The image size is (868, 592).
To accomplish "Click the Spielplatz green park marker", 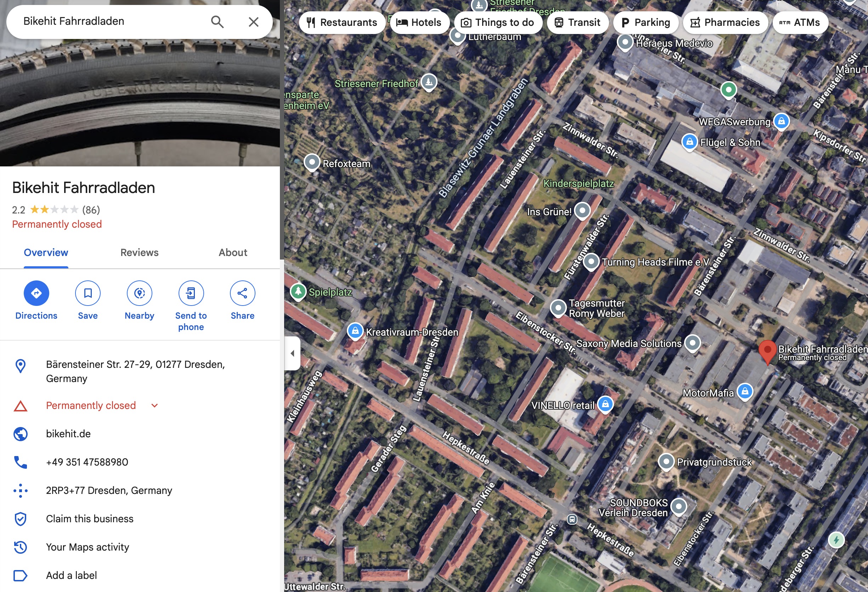I will click(298, 292).
